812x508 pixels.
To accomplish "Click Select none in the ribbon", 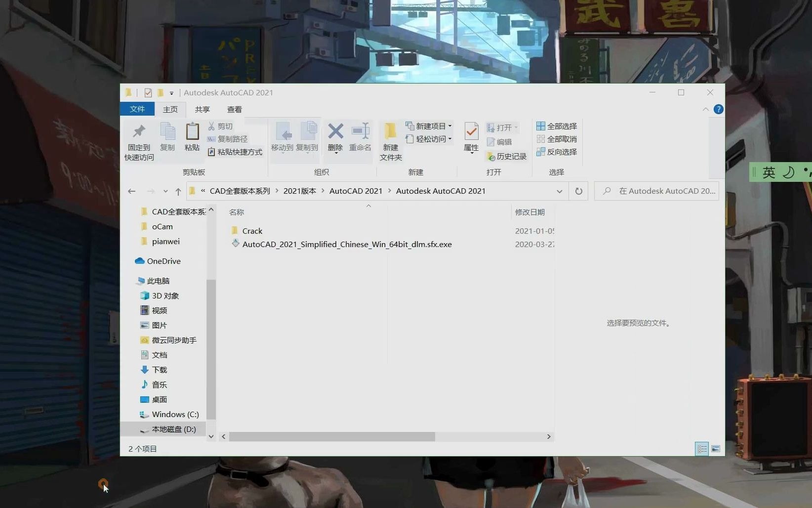I will coord(557,139).
